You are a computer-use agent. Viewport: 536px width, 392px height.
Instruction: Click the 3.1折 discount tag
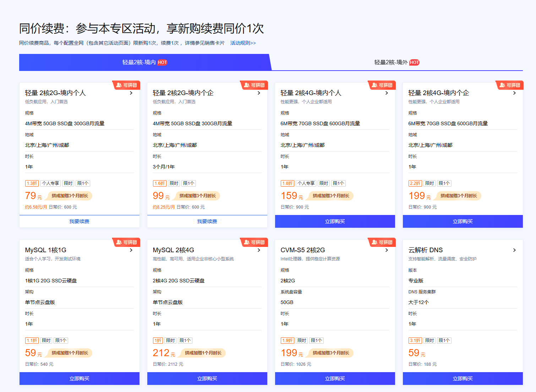point(415,341)
